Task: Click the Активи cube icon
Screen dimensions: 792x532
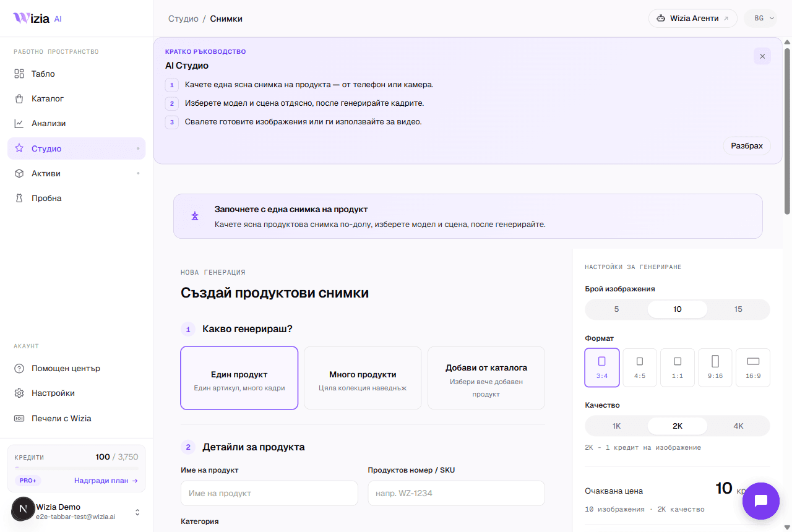Action: click(x=19, y=173)
